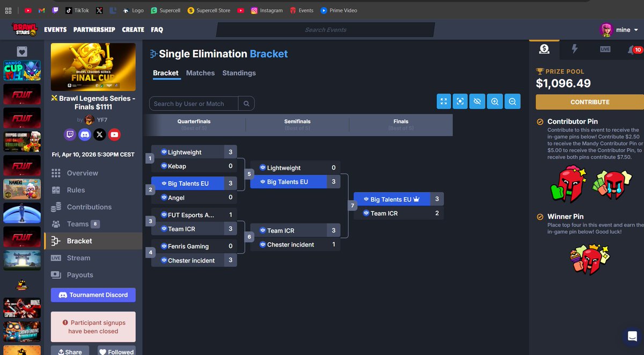
Task: Open the Prime Video bookmark
Action: (339, 10)
